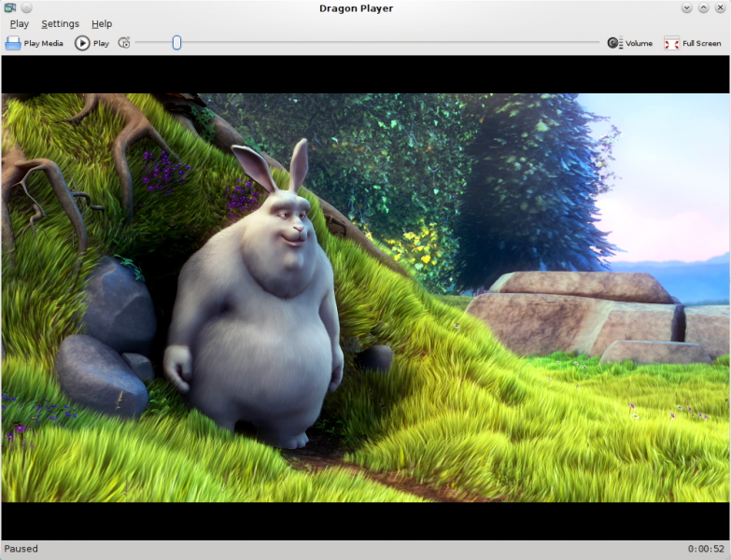The width and height of the screenshot is (731, 560).
Task: Click the Paused status text
Action: pos(21,549)
